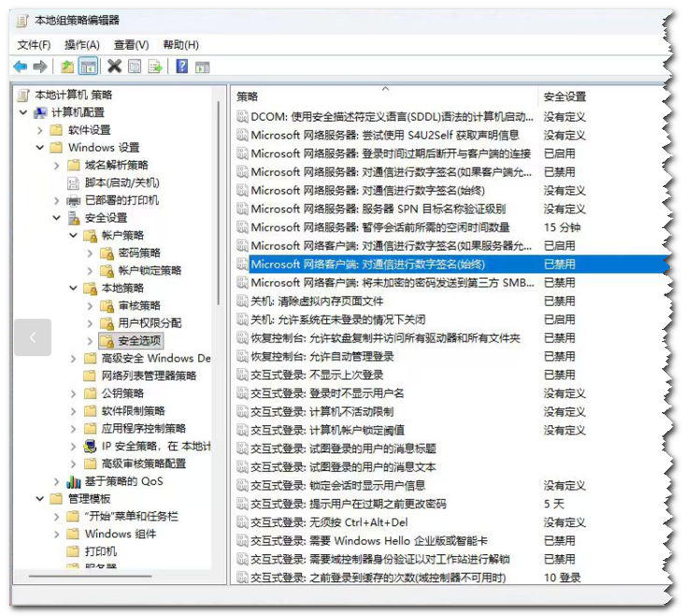Screen dimensions: 689x616
Task: Click the Back arrow in the toolbar
Action: pos(21,66)
